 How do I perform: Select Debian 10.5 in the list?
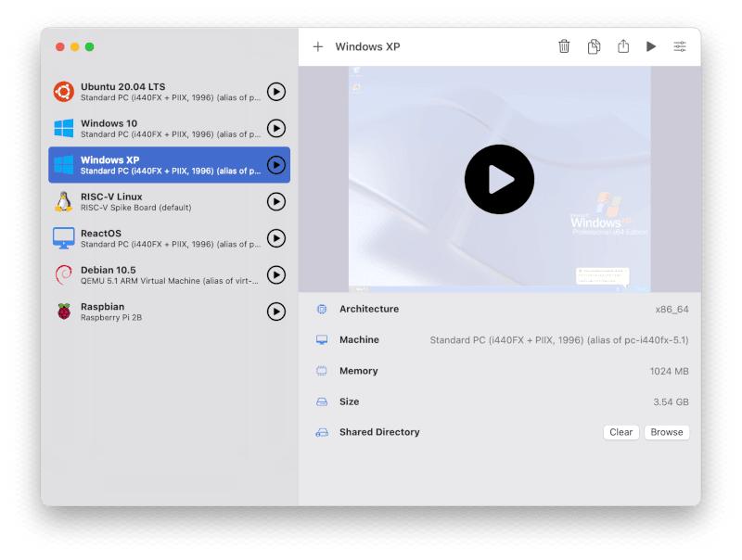(x=170, y=274)
